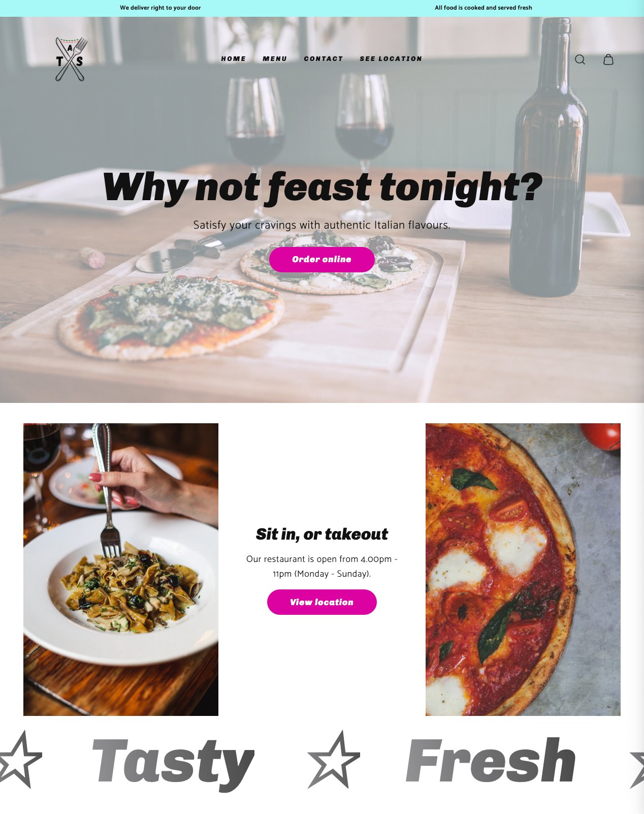Click the Order online button
The height and width of the screenshot is (814, 644).
click(x=322, y=260)
